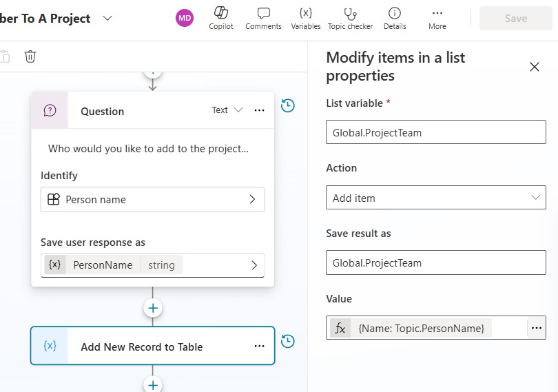Close the Modify items properties panel
Image resolution: width=558 pixels, height=392 pixels.
coord(534,67)
